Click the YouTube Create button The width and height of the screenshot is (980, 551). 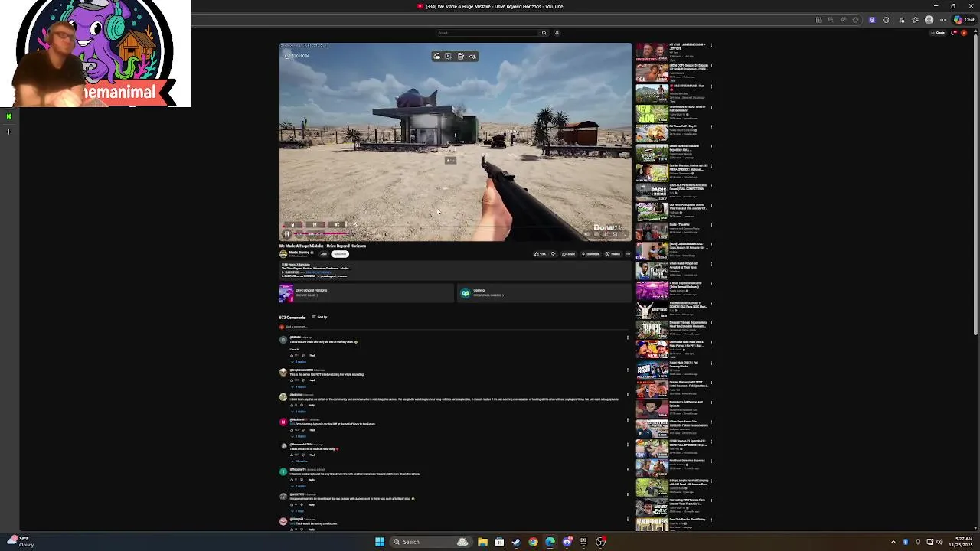pos(939,33)
